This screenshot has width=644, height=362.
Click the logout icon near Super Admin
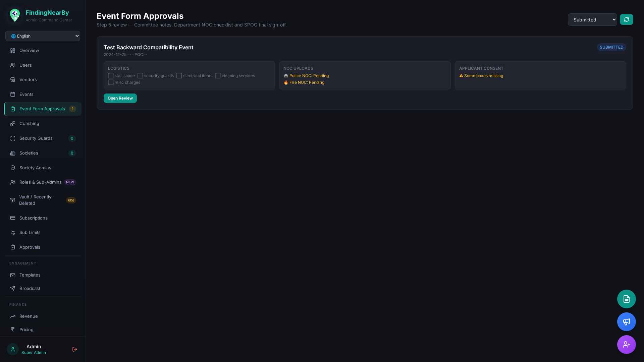click(x=74, y=349)
